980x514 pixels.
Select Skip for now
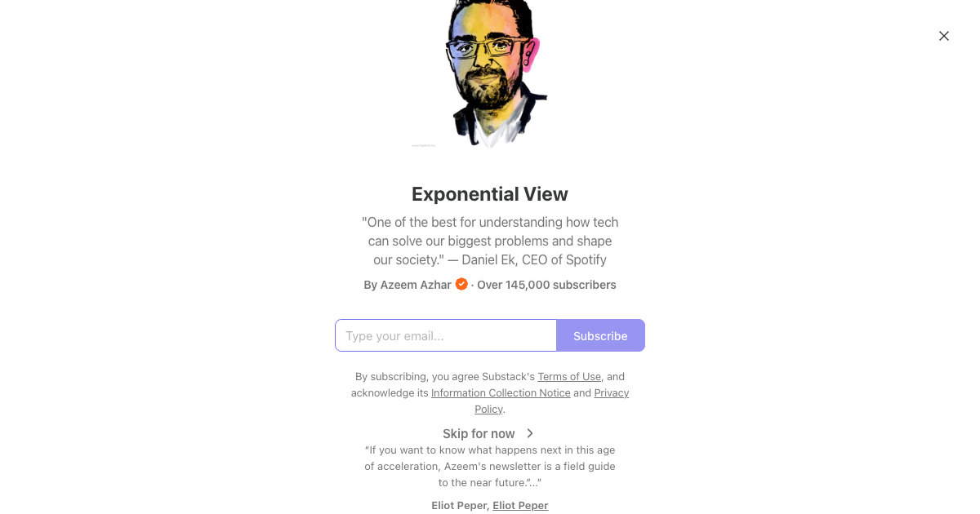(x=479, y=433)
